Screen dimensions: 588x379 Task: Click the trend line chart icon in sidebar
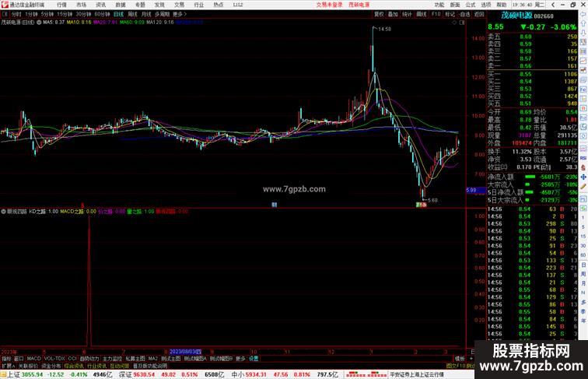click(583, 61)
